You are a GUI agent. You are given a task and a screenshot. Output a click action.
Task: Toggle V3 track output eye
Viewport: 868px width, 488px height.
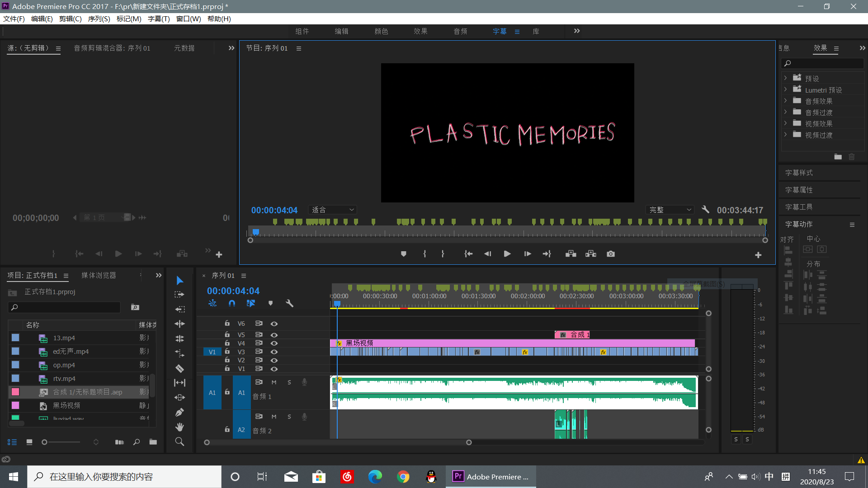pyautogui.click(x=274, y=352)
